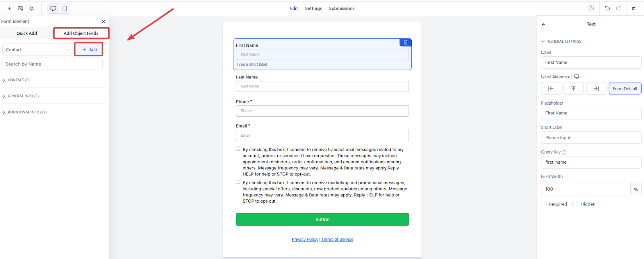Expand the ADDITIONAL INFO (29) section
Image resolution: width=644 pixels, height=259 pixels.
pyautogui.click(x=27, y=112)
